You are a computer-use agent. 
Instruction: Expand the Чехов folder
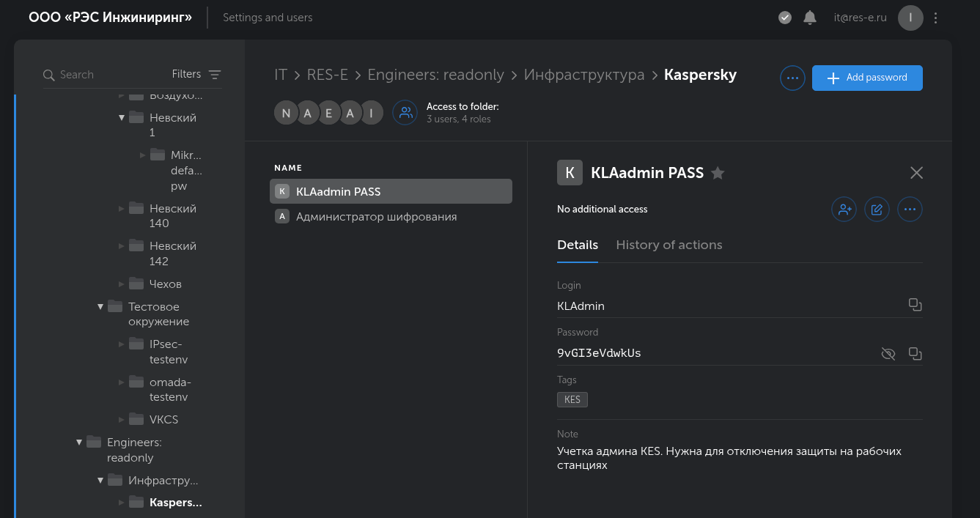[x=122, y=284]
